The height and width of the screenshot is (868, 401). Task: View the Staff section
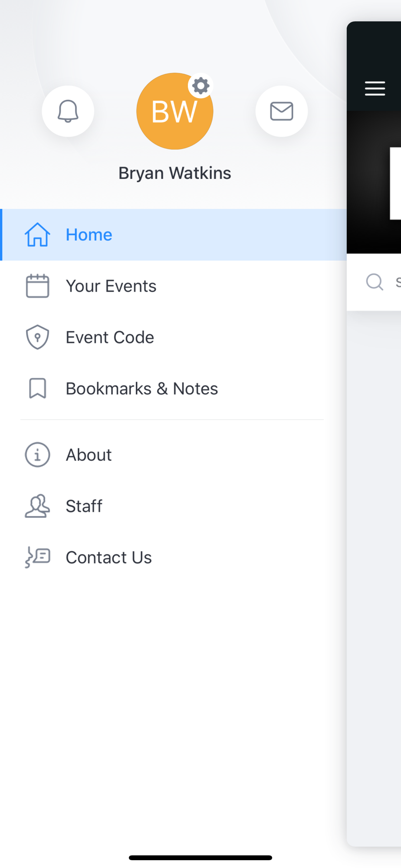(x=174, y=506)
